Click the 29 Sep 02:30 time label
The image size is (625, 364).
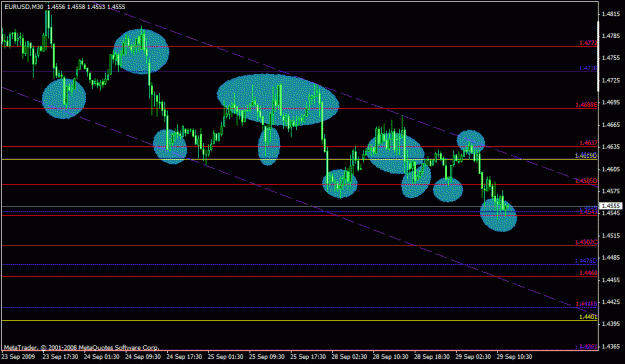click(x=474, y=356)
